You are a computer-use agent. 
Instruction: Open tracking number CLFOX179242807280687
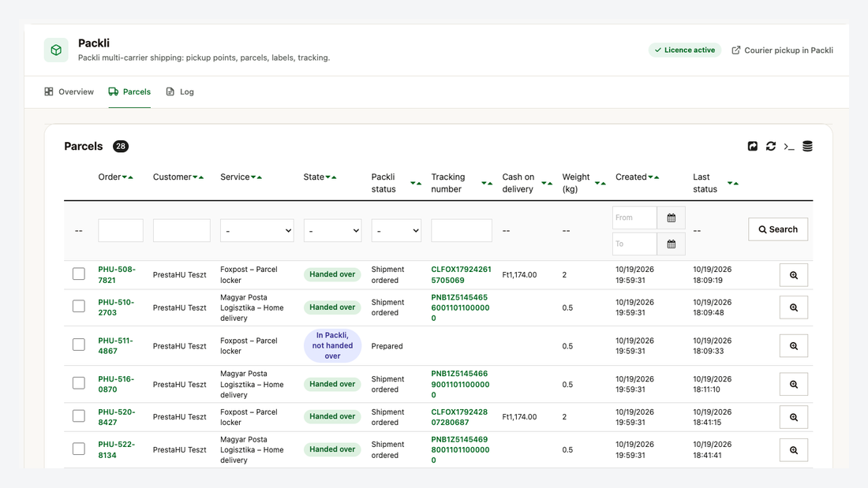[459, 417]
